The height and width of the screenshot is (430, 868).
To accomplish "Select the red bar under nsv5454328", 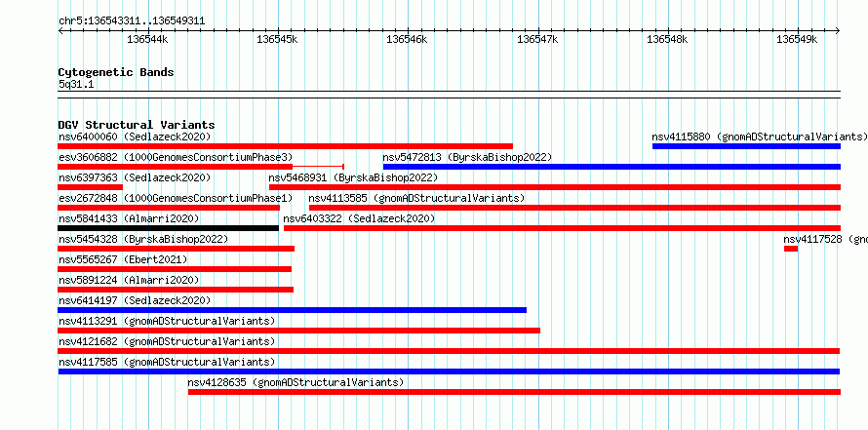I will point(176,249).
